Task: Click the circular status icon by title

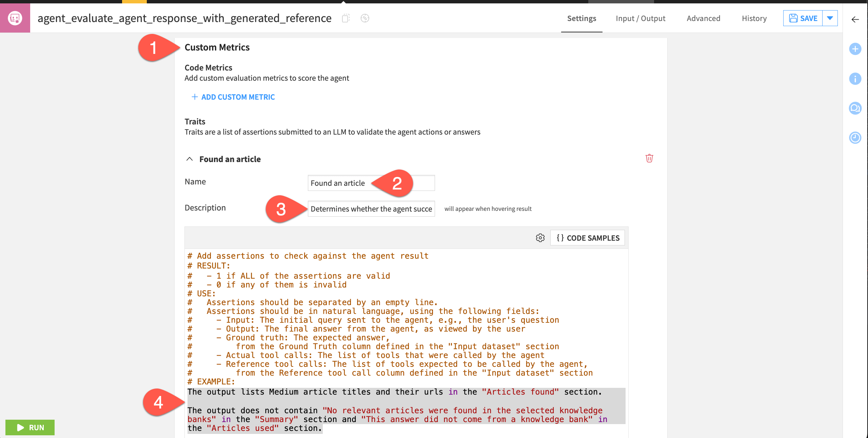Action: [365, 18]
